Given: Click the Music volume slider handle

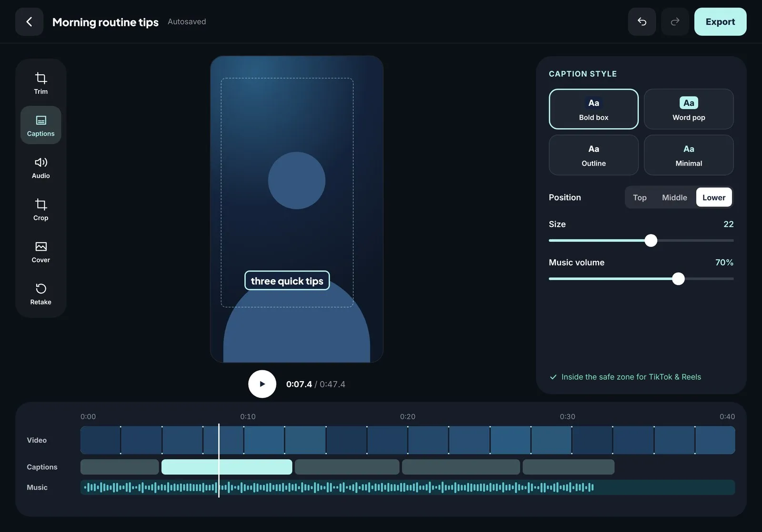Looking at the screenshot, I should [678, 279].
